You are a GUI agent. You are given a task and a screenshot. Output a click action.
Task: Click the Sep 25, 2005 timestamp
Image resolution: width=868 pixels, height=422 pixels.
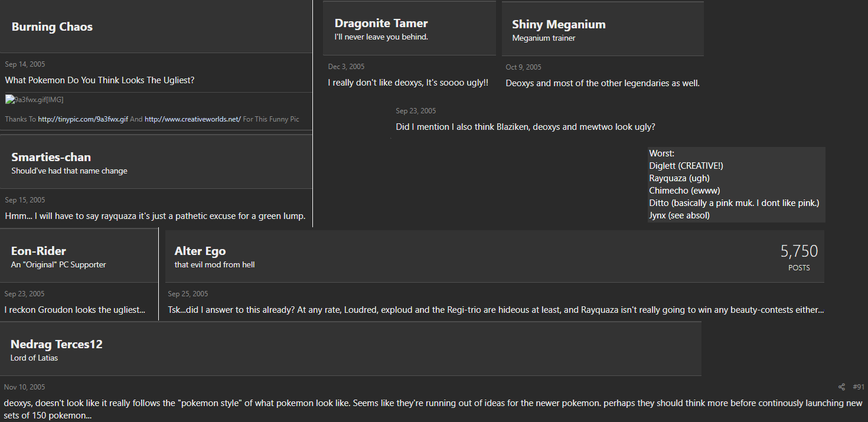pos(188,294)
